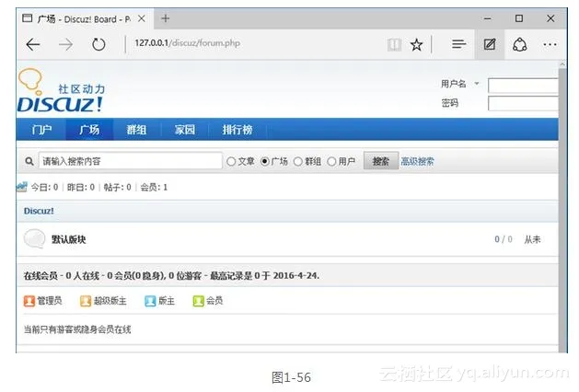This screenshot has height=392, width=579.
Task: Reload the page with the refresh icon
Action: tap(98, 45)
